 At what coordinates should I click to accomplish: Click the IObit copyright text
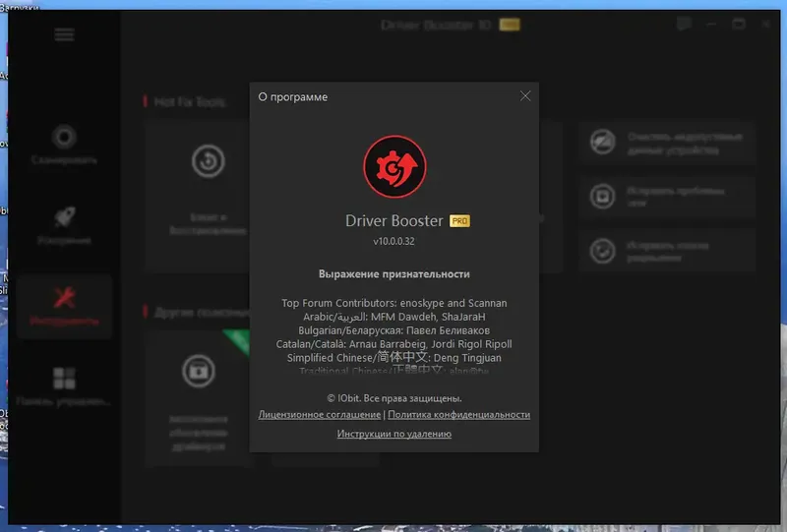click(394, 398)
